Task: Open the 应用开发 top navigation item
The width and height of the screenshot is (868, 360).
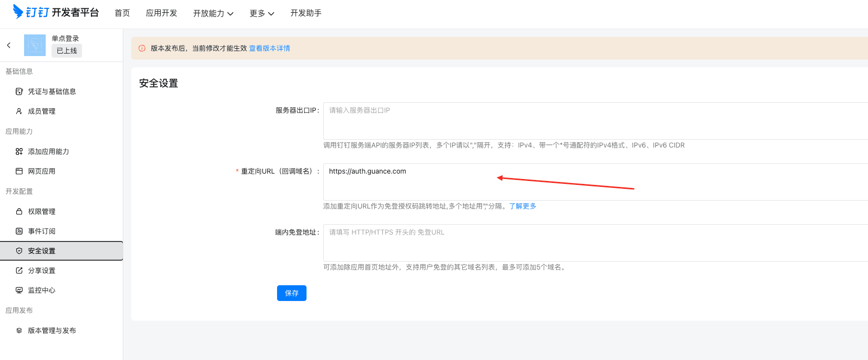Action: 162,13
